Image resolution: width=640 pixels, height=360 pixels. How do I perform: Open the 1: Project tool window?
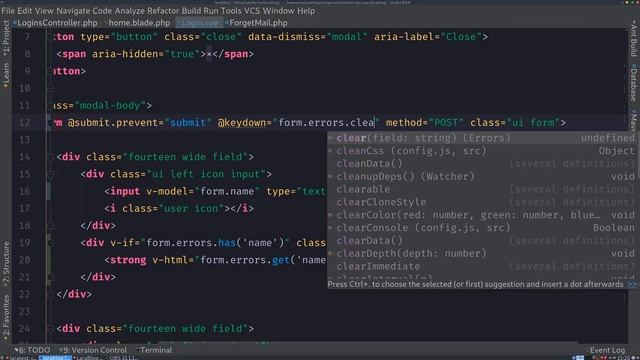pos(6,38)
